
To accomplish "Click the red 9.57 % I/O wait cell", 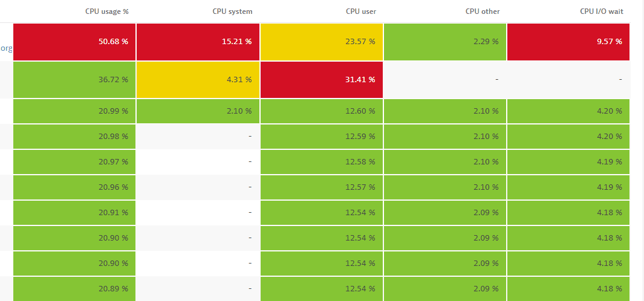I will [568, 42].
